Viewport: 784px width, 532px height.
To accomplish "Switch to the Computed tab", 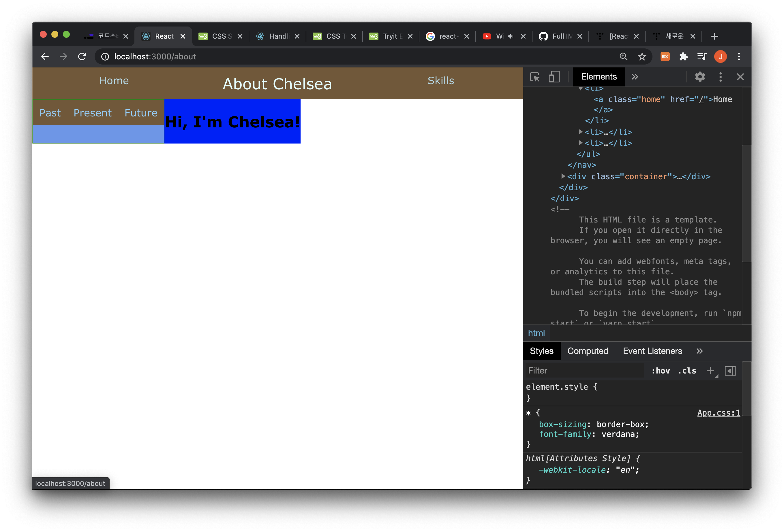I will 588,351.
